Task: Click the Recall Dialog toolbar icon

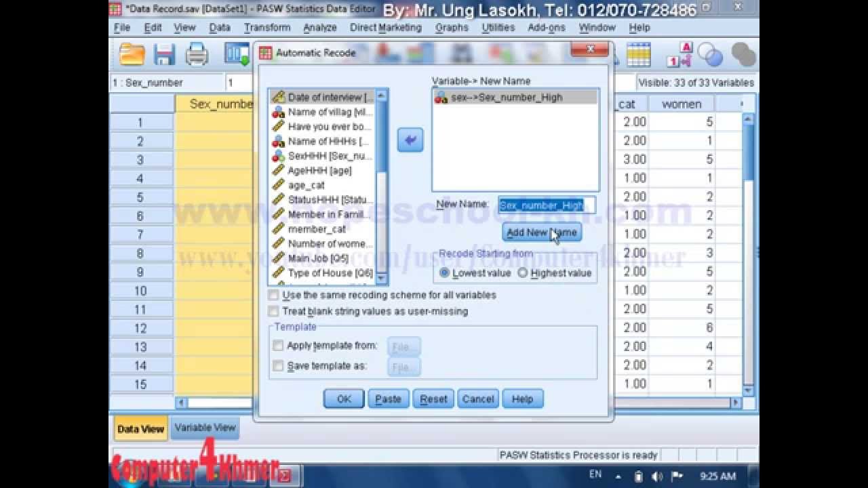Action: coord(237,54)
